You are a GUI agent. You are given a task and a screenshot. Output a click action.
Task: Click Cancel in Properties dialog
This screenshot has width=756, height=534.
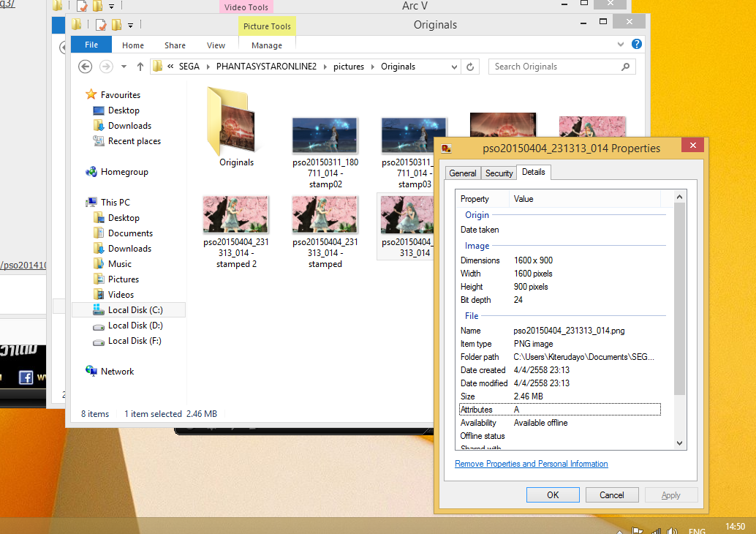click(611, 495)
